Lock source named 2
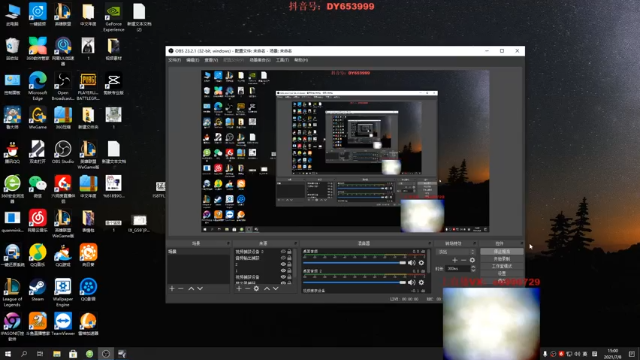Screen dimensions: 640x360 (x=289, y=264)
